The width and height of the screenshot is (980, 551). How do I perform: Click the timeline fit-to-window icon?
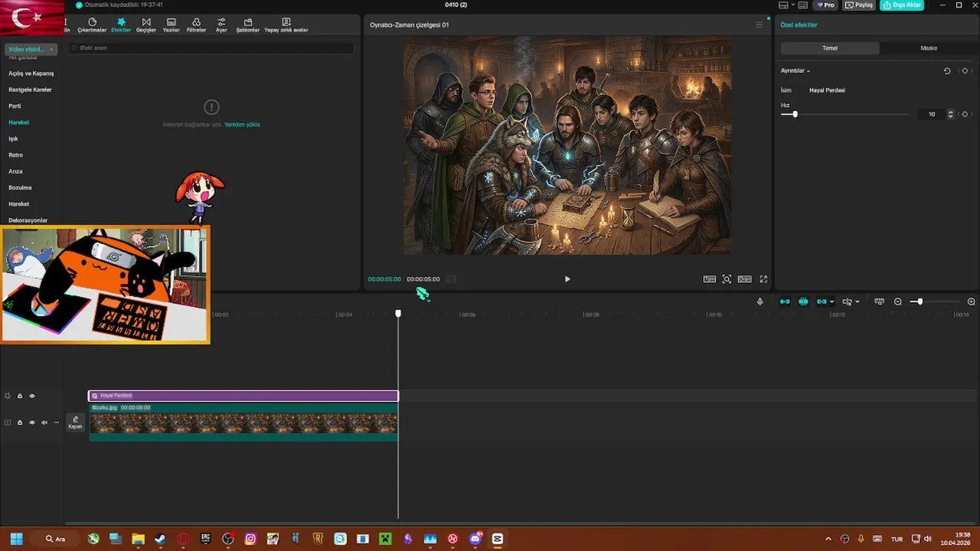point(879,302)
